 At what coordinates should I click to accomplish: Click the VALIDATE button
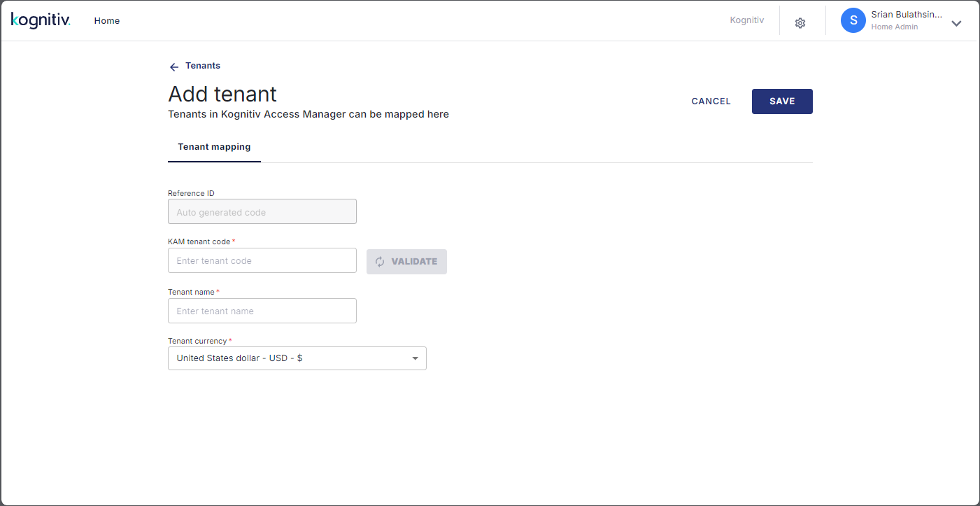coord(406,261)
